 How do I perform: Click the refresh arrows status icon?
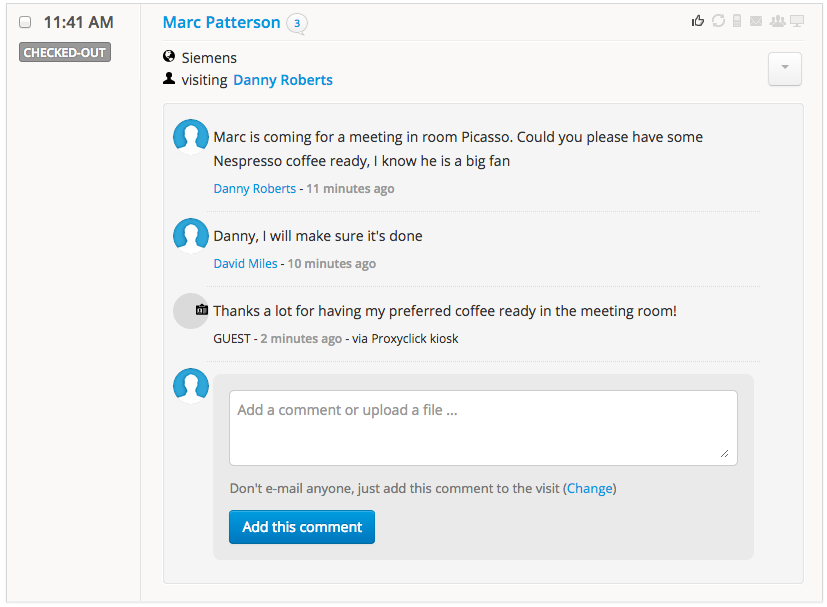click(x=718, y=21)
